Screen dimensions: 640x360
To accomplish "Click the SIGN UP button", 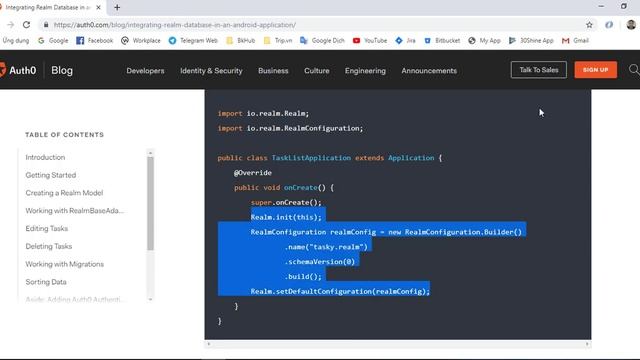I will click(596, 70).
